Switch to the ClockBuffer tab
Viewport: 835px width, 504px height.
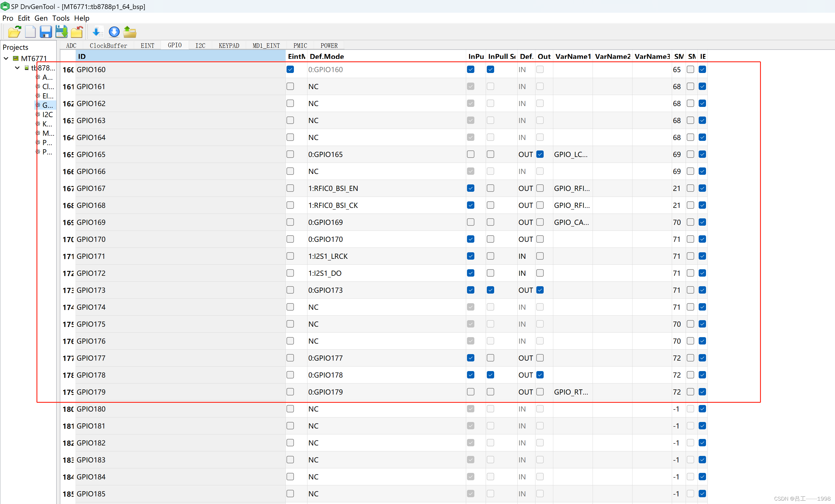108,46
